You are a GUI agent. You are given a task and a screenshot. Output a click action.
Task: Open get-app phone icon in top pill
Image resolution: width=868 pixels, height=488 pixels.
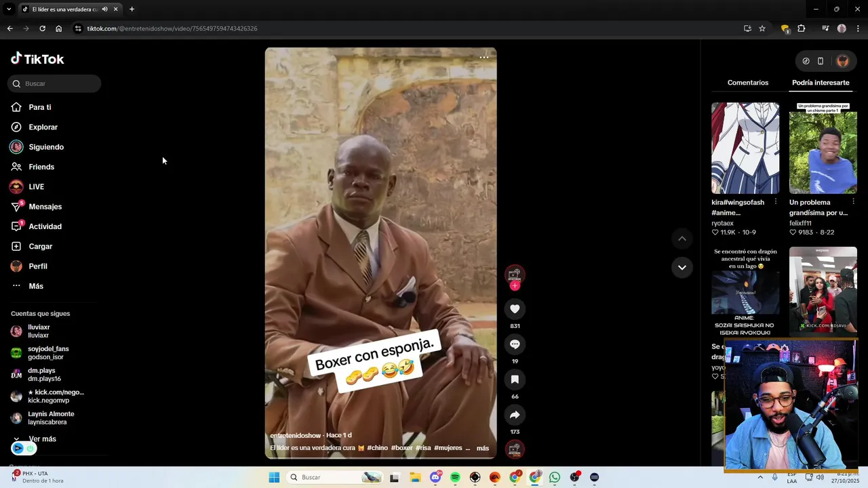coord(821,61)
